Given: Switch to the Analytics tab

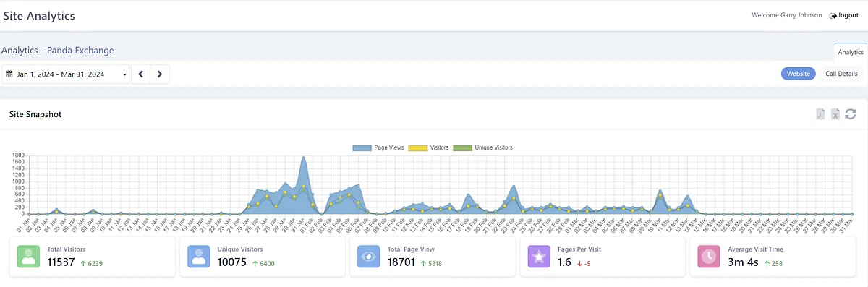Looking at the screenshot, I should tap(851, 52).
